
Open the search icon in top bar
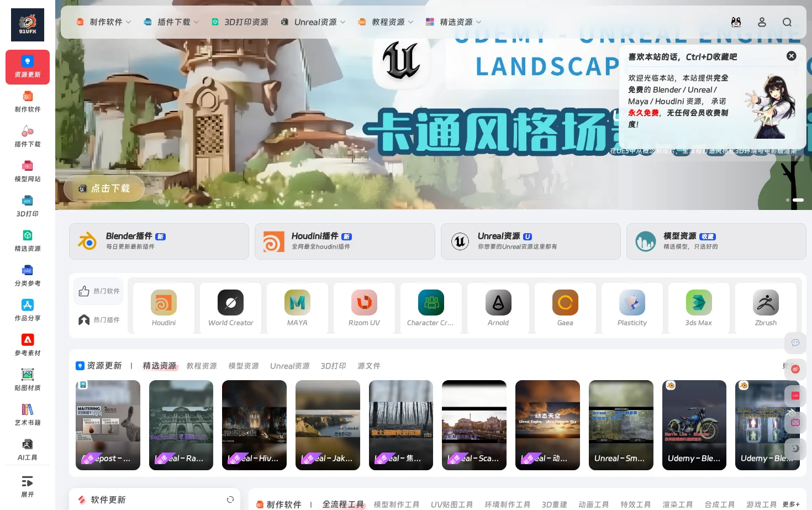pos(787,22)
